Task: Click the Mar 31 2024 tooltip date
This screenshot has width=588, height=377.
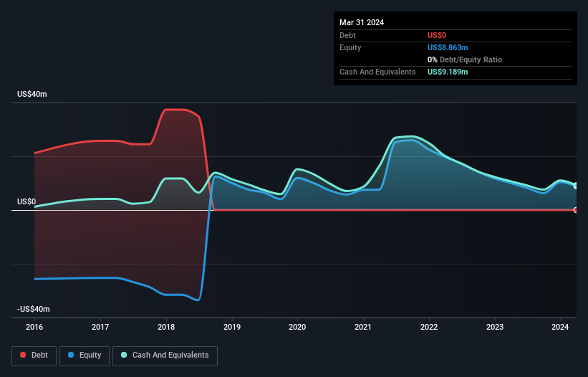Action: [362, 22]
